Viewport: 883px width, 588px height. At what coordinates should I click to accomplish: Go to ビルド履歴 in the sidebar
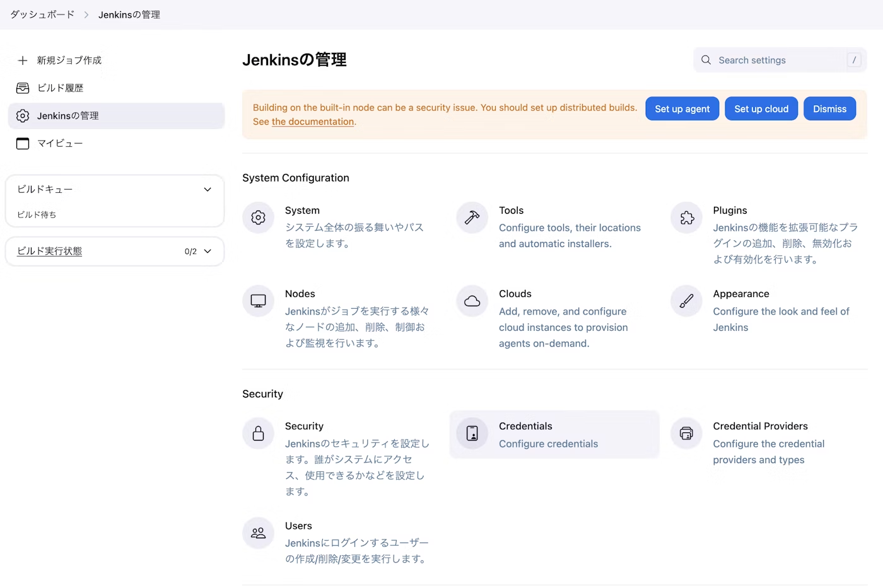[116, 88]
